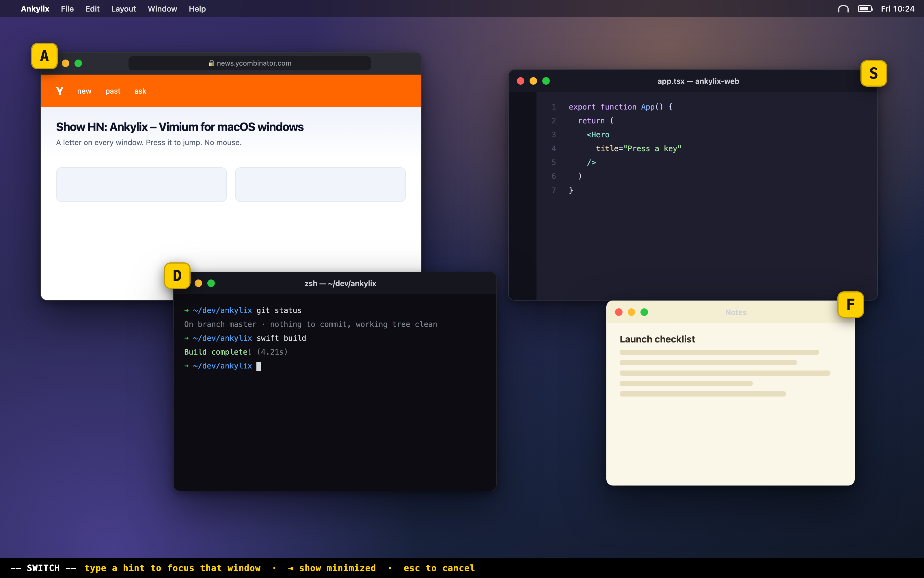Click the right placeholder card in browser
Viewport: 924px width, 578px height.
320,185
